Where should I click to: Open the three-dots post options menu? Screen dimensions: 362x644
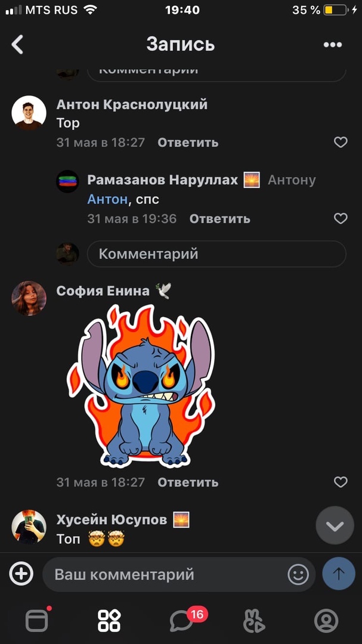pyautogui.click(x=332, y=45)
